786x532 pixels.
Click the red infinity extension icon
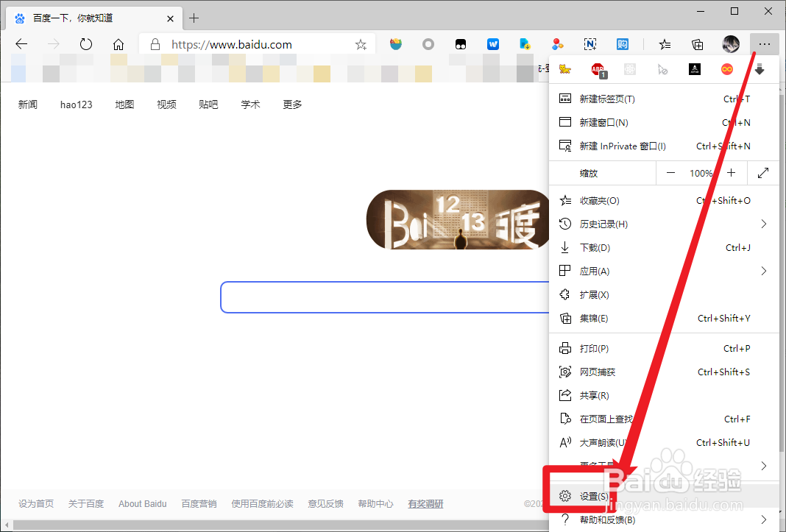click(x=727, y=69)
